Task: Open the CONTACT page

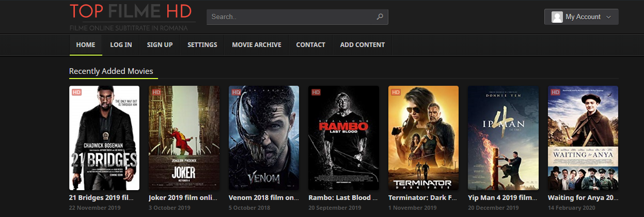Action: [x=310, y=45]
